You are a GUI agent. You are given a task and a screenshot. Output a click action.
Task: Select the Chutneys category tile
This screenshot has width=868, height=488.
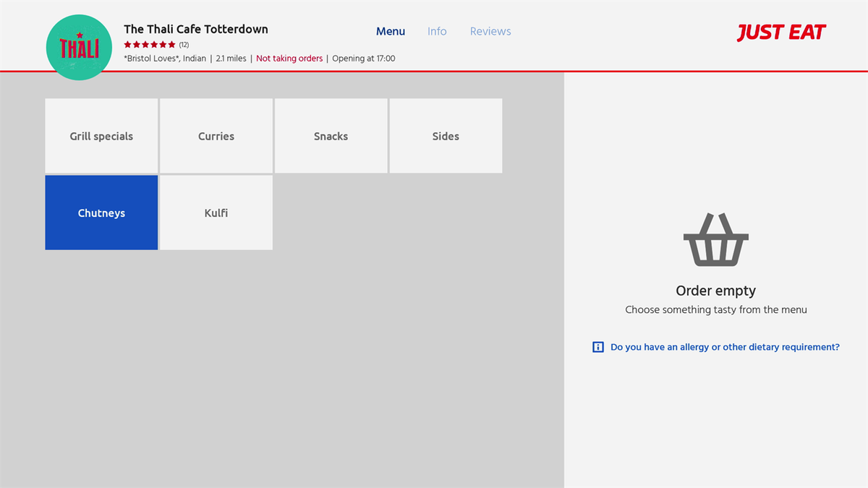[x=101, y=213]
